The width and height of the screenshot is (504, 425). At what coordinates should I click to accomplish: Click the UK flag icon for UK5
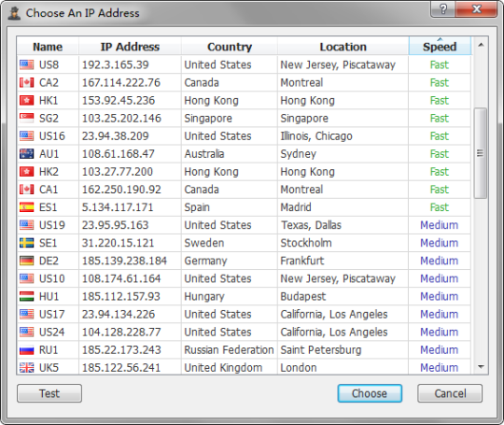click(x=26, y=367)
